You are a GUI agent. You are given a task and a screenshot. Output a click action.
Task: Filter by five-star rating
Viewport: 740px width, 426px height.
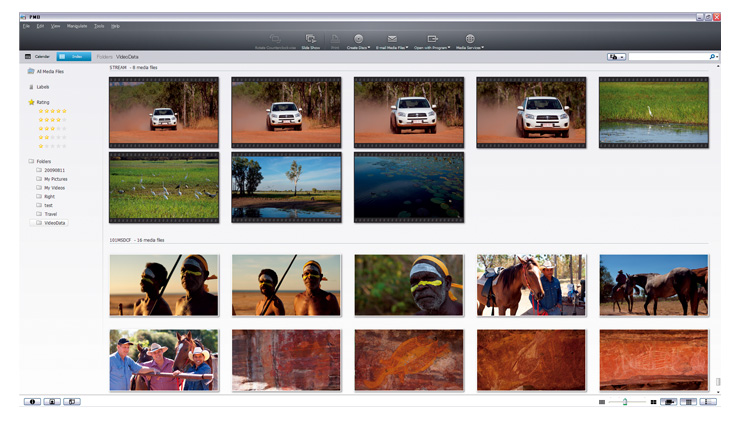[53, 111]
